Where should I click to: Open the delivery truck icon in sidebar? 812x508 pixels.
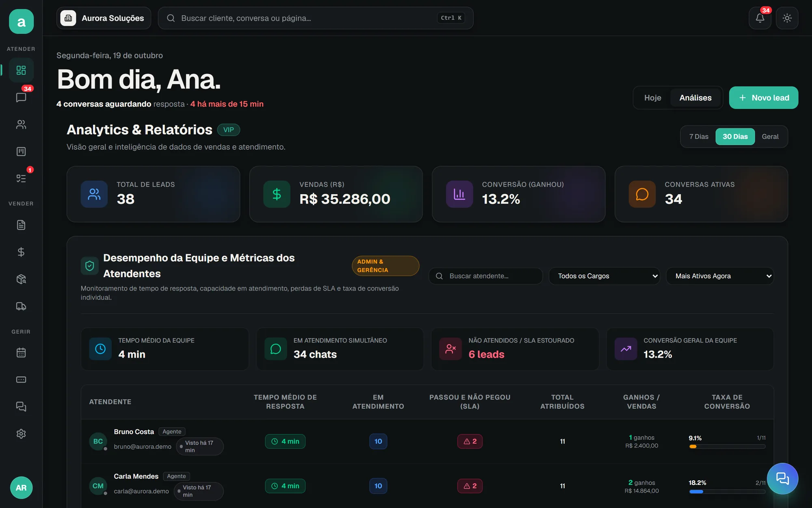click(x=21, y=306)
